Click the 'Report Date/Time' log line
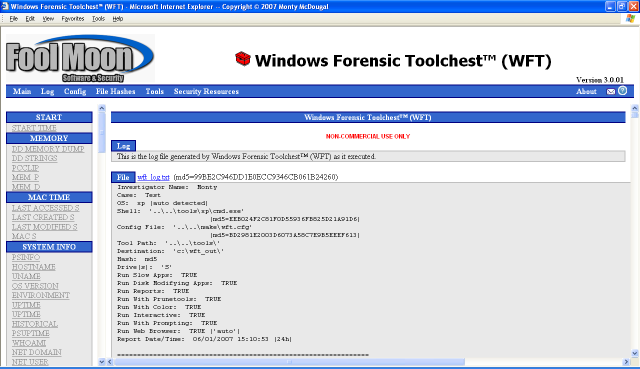Viewport: 640px width, 369px height. coord(204,339)
